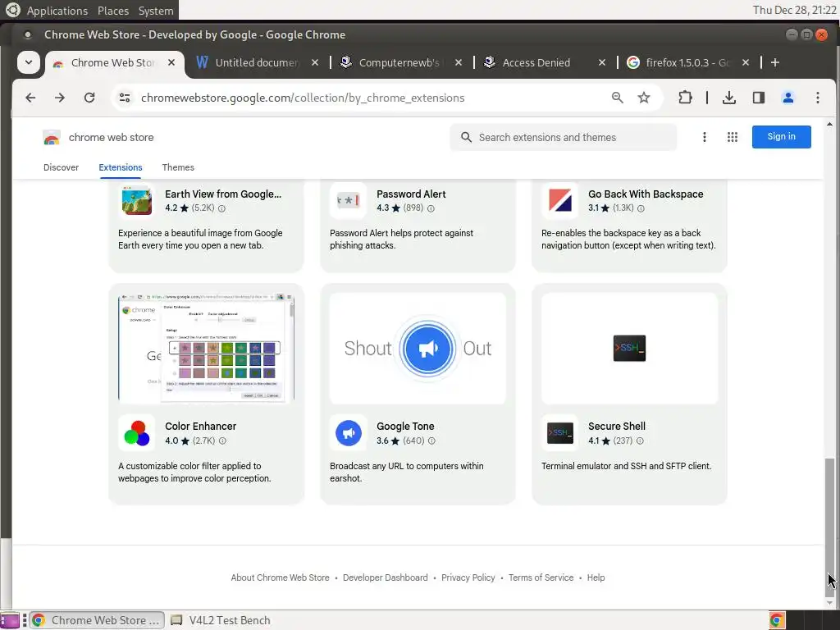Screen dimensions: 840x630
Task: Open the Extensions puzzle icon
Action: click(x=685, y=98)
